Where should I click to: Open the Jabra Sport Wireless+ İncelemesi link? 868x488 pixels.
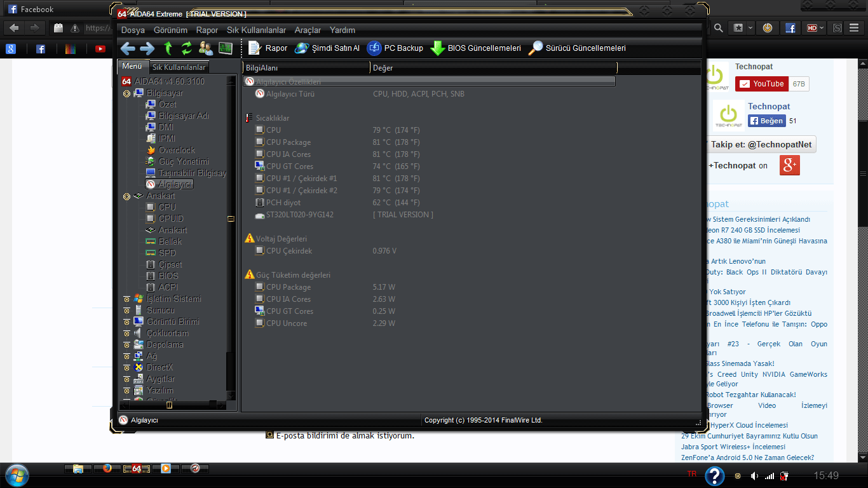coord(733,447)
